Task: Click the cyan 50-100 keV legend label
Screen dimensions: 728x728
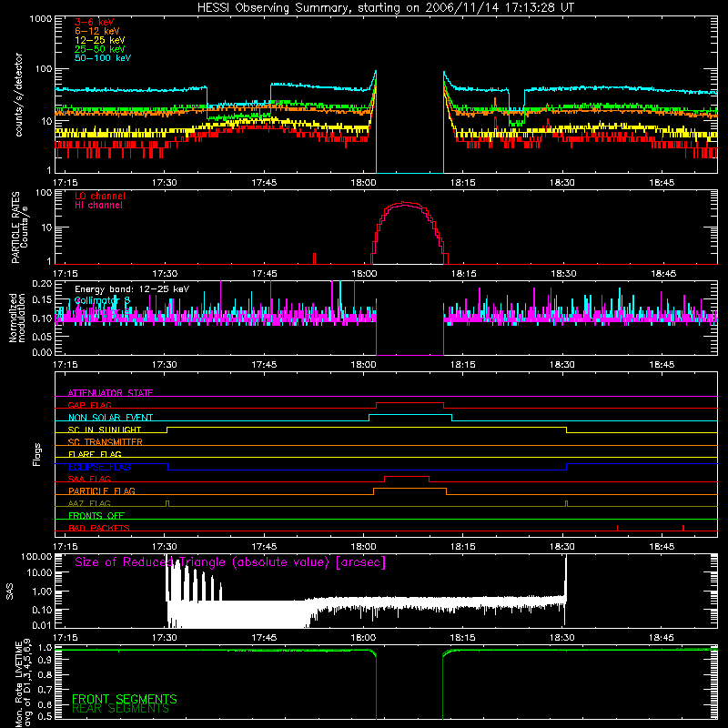Action: click(103, 58)
